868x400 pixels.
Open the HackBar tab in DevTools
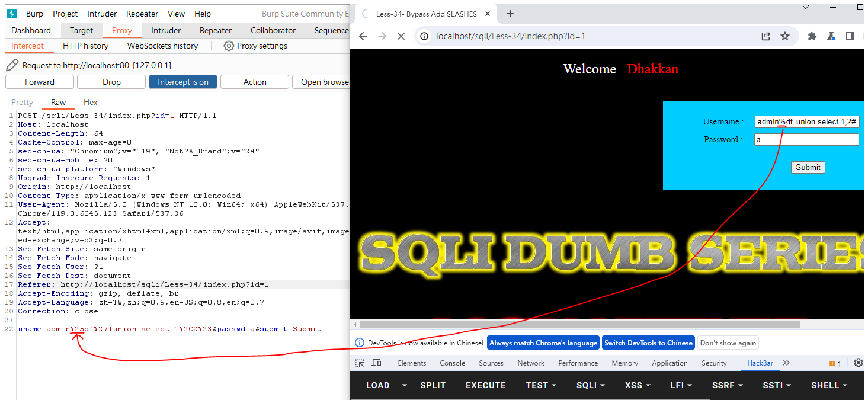(760, 363)
